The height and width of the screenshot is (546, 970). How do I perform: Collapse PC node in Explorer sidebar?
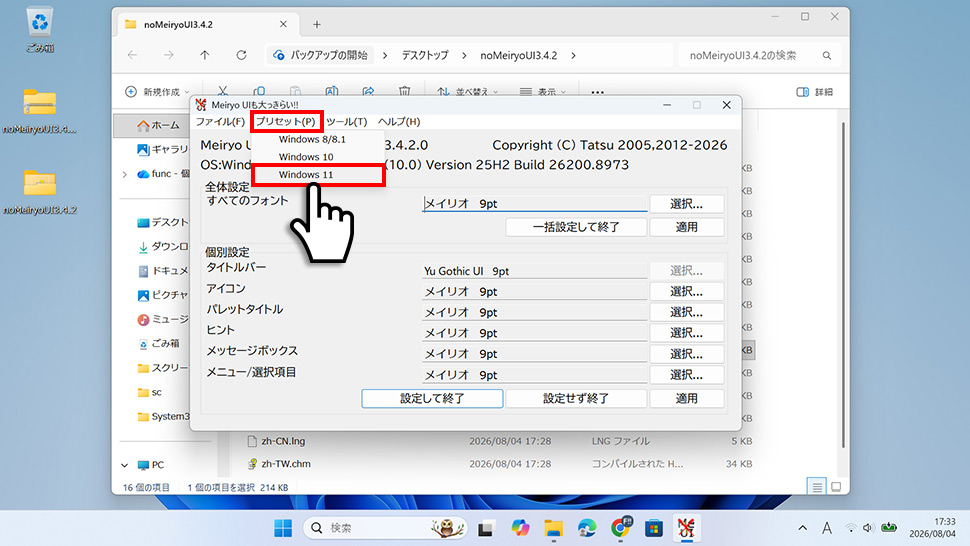click(124, 465)
